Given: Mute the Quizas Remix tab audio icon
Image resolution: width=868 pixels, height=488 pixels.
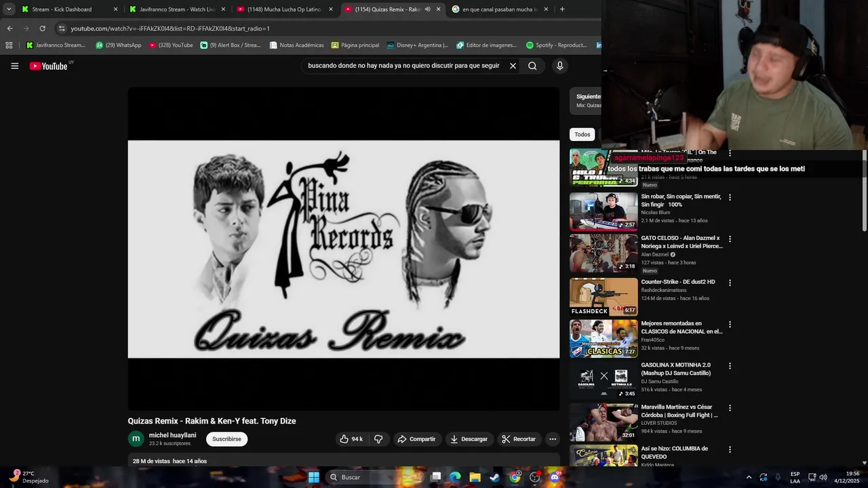Looking at the screenshot, I should tap(427, 9).
